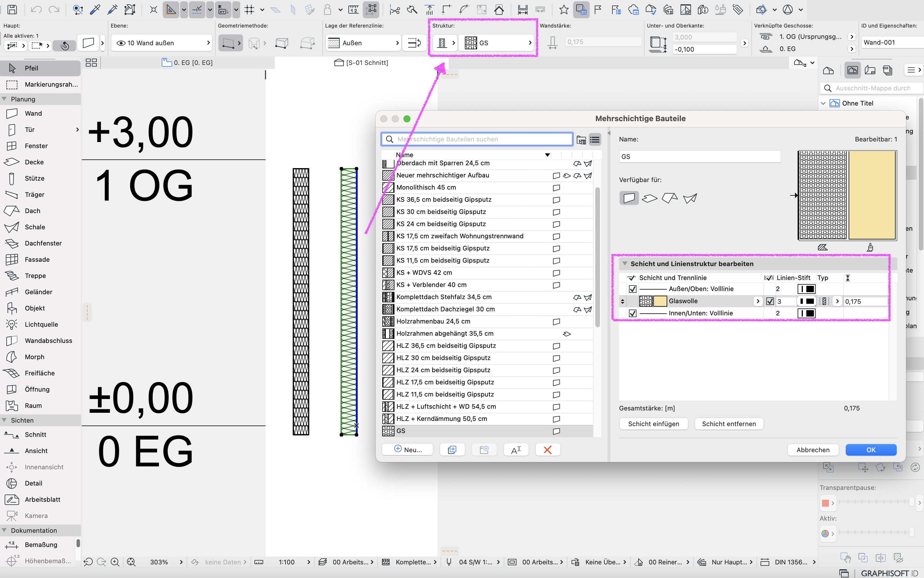Collapse the Ohne Titel tree node
The height and width of the screenshot is (578, 924).
pyautogui.click(x=823, y=103)
